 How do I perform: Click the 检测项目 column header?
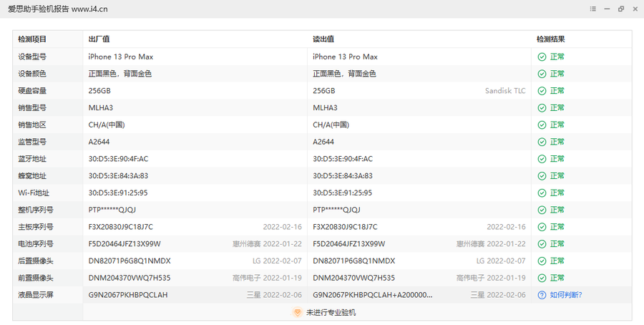click(32, 39)
